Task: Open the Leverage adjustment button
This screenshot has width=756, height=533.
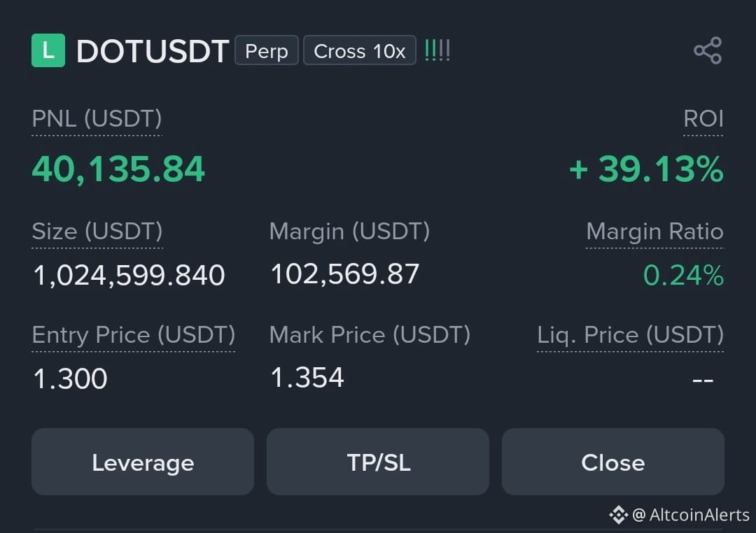Action: click(143, 462)
